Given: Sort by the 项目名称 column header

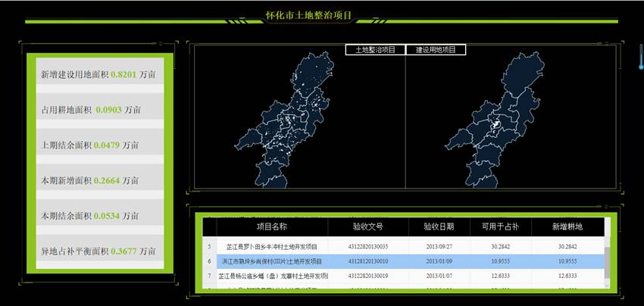Looking at the screenshot, I should [x=272, y=226].
